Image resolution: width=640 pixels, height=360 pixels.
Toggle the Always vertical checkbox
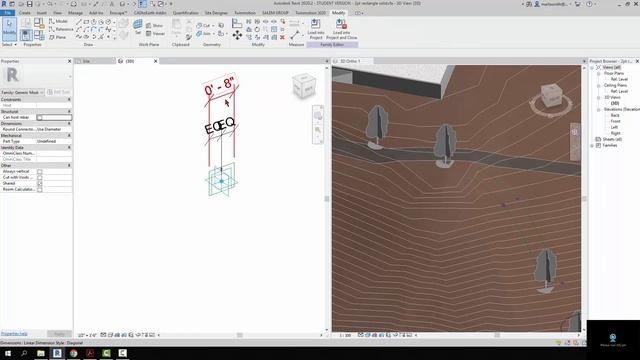point(40,171)
